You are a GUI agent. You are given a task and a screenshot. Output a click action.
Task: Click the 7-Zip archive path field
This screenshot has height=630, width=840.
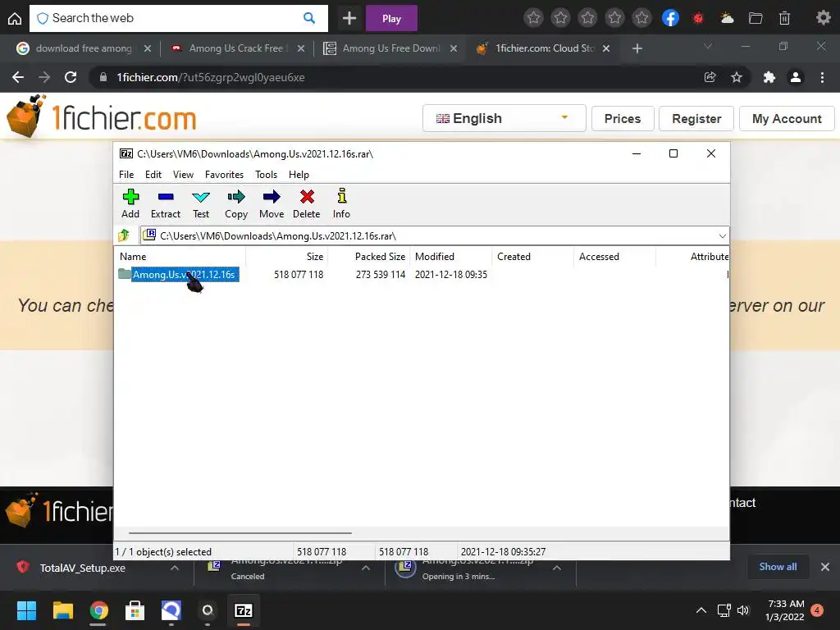(x=428, y=235)
